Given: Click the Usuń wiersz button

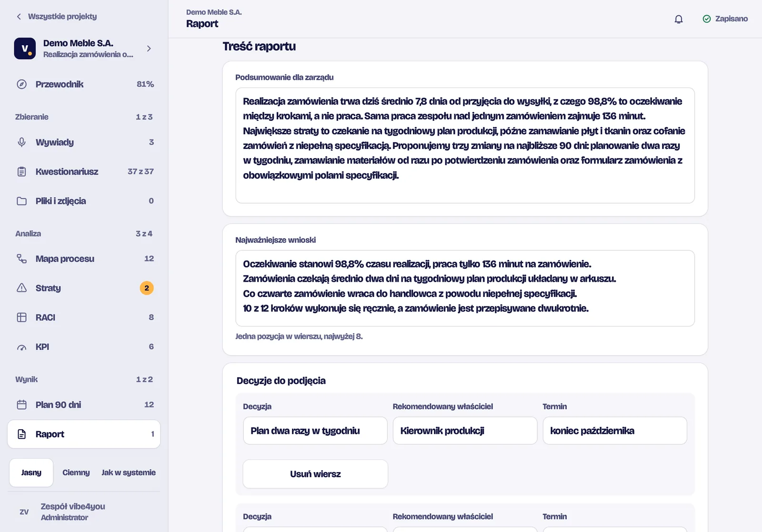Looking at the screenshot, I should (315, 474).
